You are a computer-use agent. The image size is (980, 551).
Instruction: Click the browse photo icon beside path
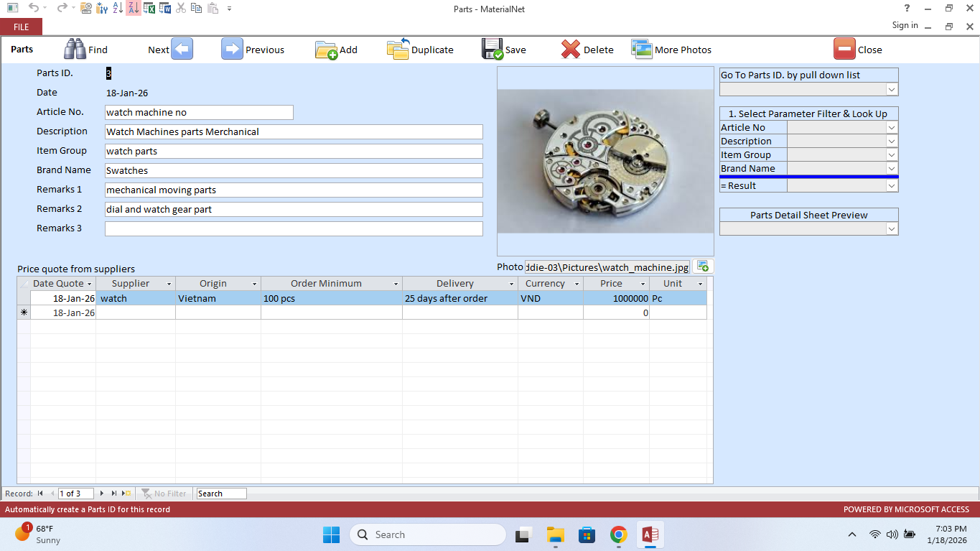click(x=703, y=267)
